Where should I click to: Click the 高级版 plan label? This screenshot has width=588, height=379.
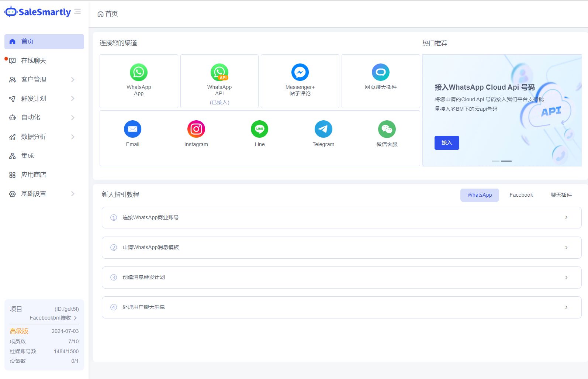tap(19, 331)
